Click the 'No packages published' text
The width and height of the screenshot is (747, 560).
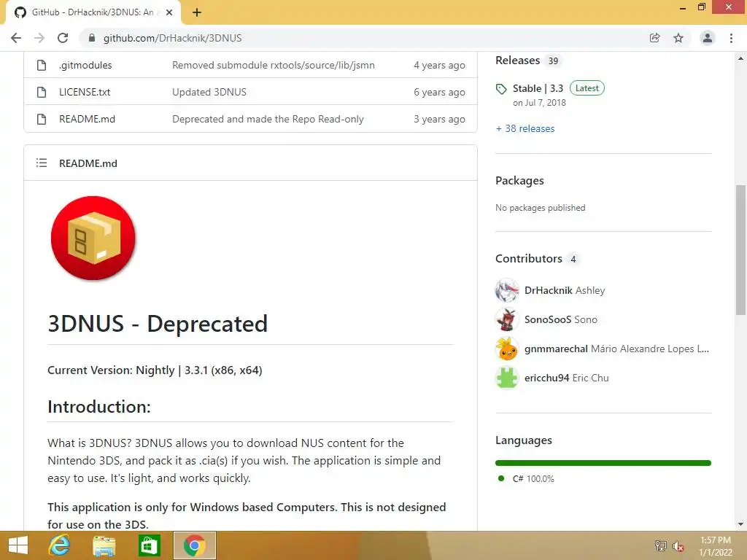[x=541, y=208]
